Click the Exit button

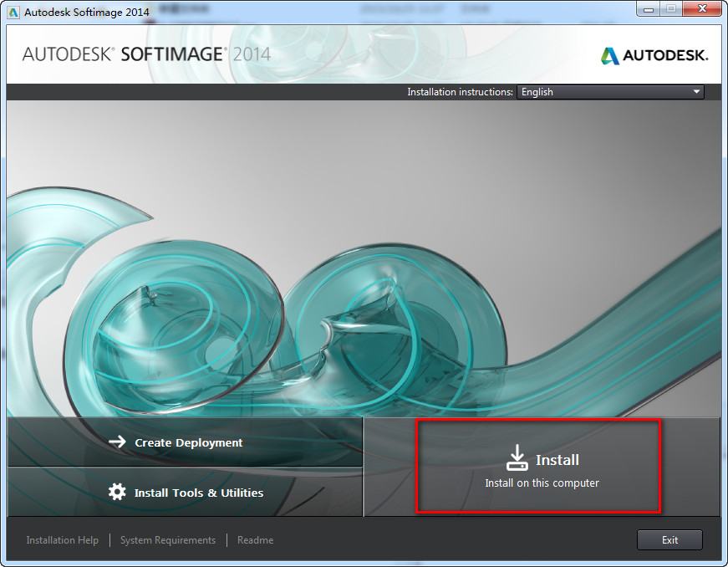[x=669, y=540]
